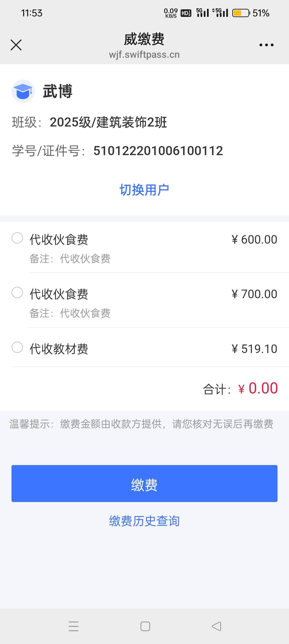Select the ¥700.00 代收伙食费 radio button

pyautogui.click(x=17, y=292)
